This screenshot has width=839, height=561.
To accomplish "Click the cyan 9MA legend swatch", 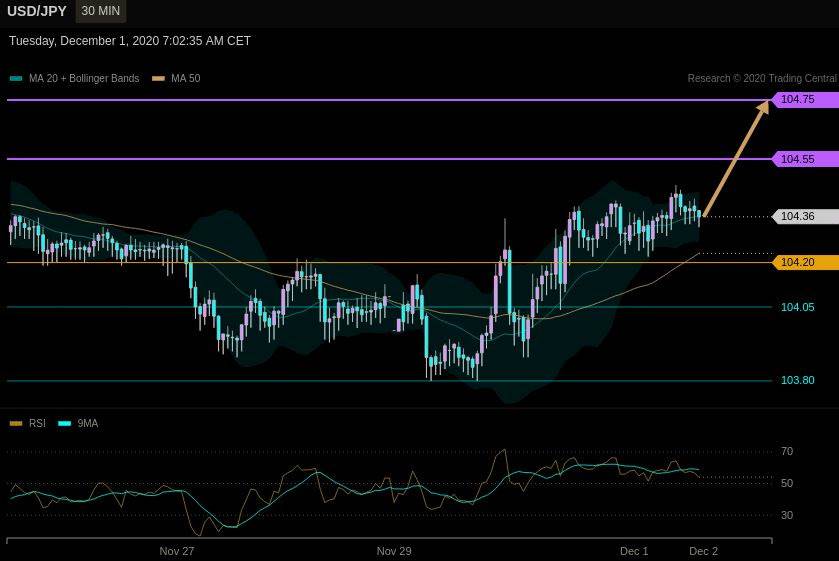I will (x=65, y=423).
